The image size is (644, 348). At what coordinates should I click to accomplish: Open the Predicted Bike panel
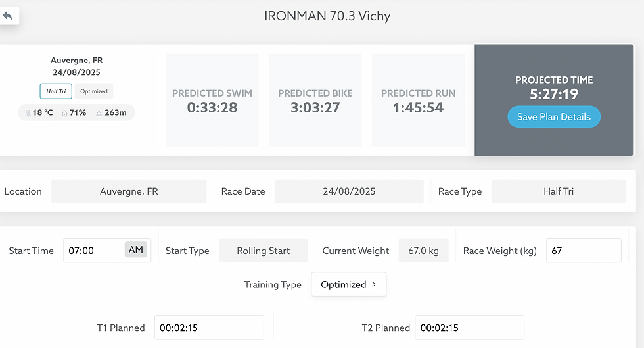pyautogui.click(x=315, y=100)
